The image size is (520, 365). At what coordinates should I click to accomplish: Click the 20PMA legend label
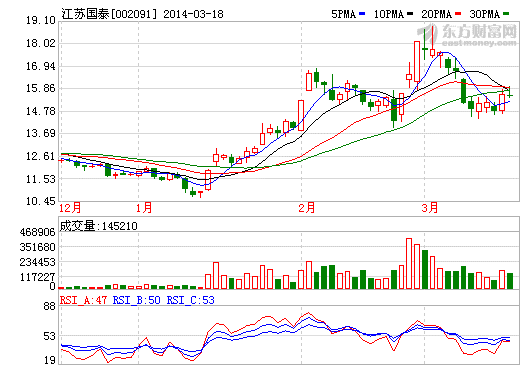click(437, 14)
